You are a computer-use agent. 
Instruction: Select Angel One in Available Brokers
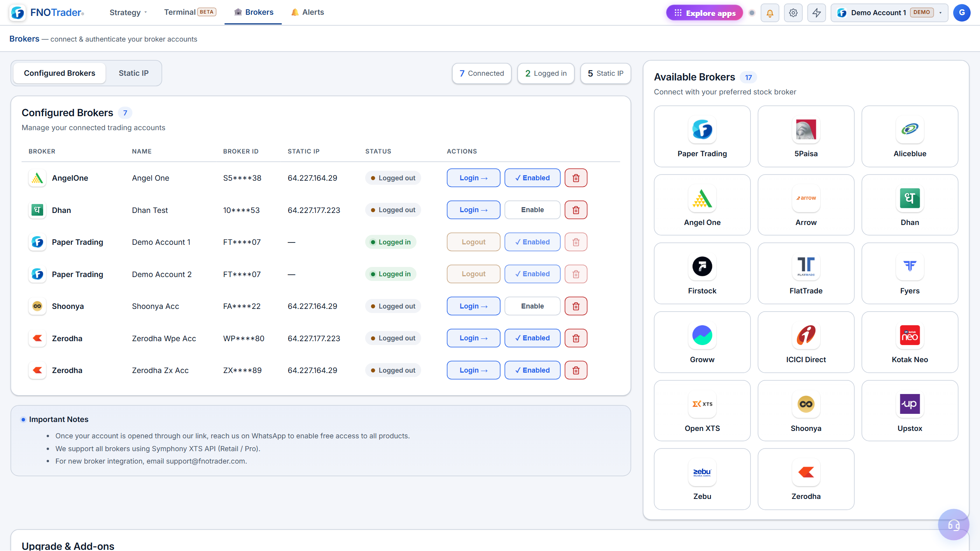pos(702,205)
